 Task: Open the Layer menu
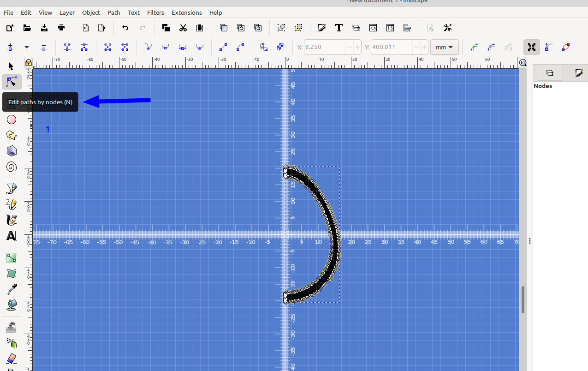pyautogui.click(x=67, y=12)
